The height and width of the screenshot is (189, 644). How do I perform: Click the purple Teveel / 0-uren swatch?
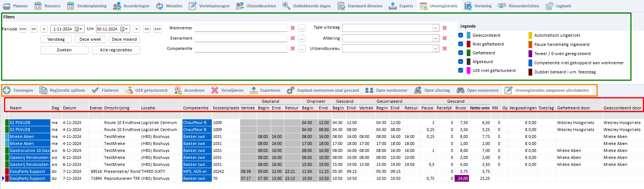click(530, 54)
